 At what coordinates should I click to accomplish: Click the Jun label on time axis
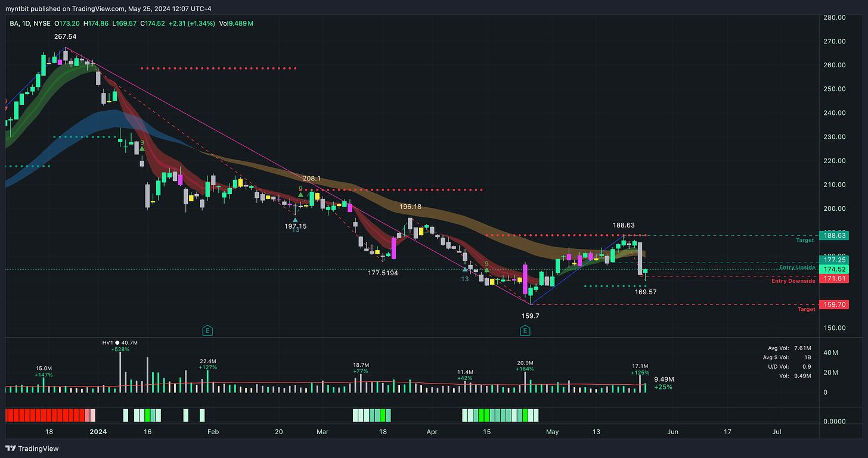pyautogui.click(x=673, y=432)
